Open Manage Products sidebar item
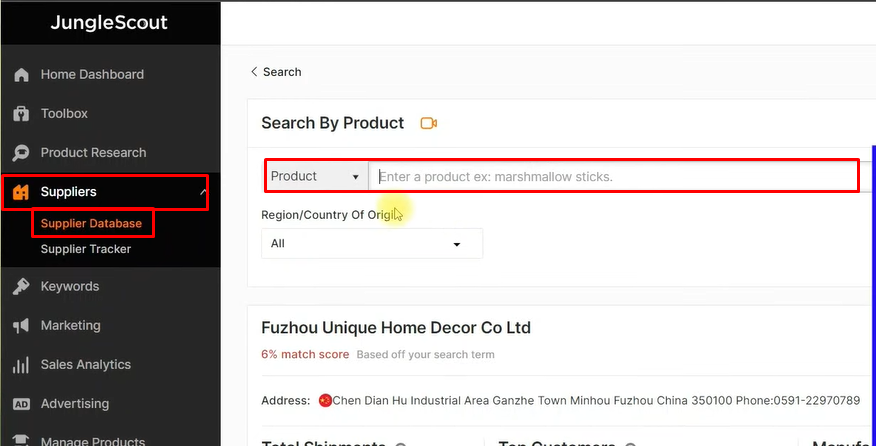Image resolution: width=876 pixels, height=446 pixels. (x=93, y=441)
